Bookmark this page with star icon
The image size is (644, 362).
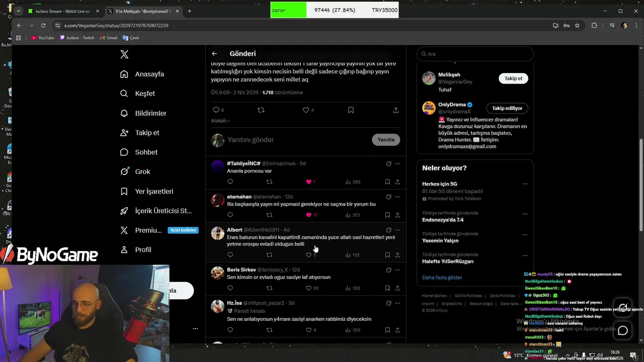(x=577, y=25)
